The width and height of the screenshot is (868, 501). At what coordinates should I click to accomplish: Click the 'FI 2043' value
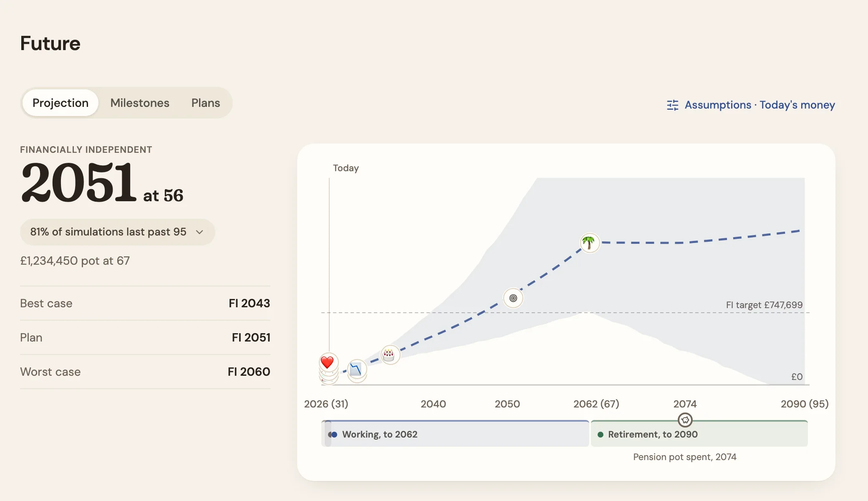[x=249, y=304]
